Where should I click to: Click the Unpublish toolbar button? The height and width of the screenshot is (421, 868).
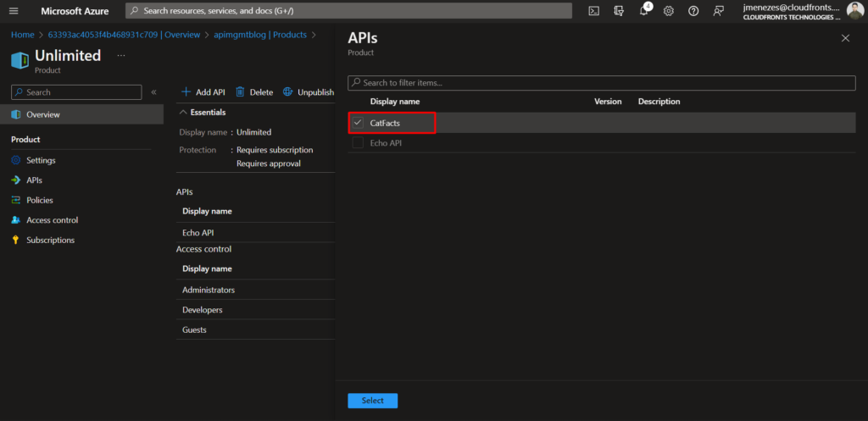pos(309,92)
